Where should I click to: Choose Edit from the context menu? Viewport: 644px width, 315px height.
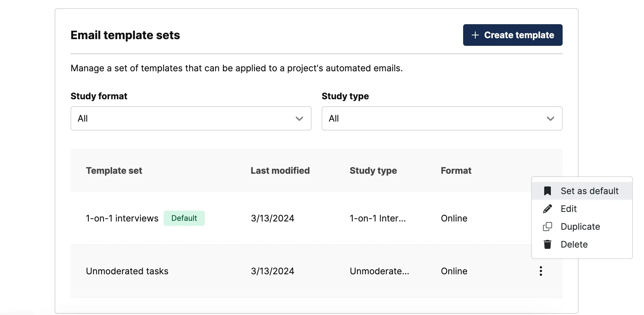(582, 209)
